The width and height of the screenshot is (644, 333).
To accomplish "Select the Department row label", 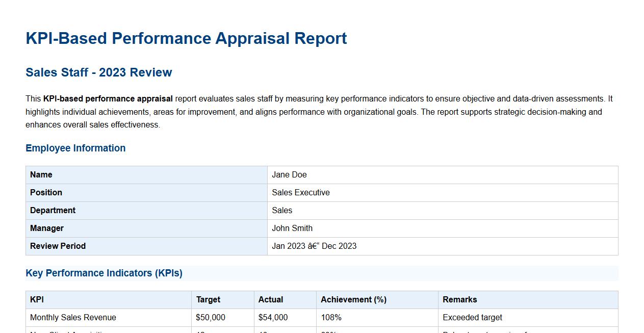I will pos(53,210).
